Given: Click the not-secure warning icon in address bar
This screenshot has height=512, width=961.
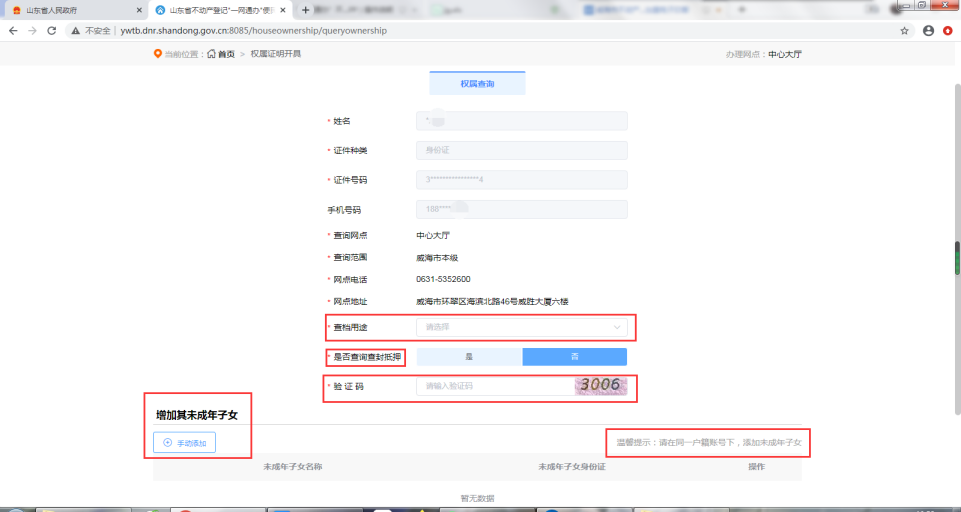Looking at the screenshot, I should (76, 31).
